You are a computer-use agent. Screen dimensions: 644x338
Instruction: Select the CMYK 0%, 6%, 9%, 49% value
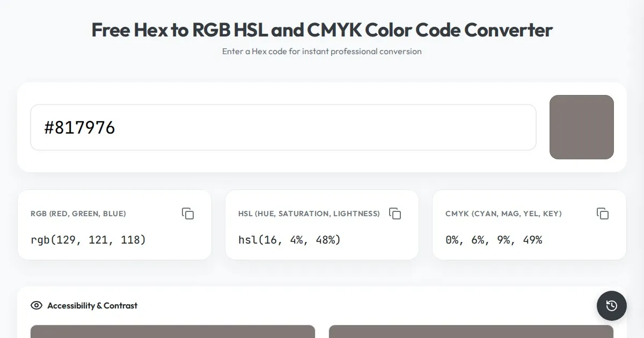coord(494,240)
